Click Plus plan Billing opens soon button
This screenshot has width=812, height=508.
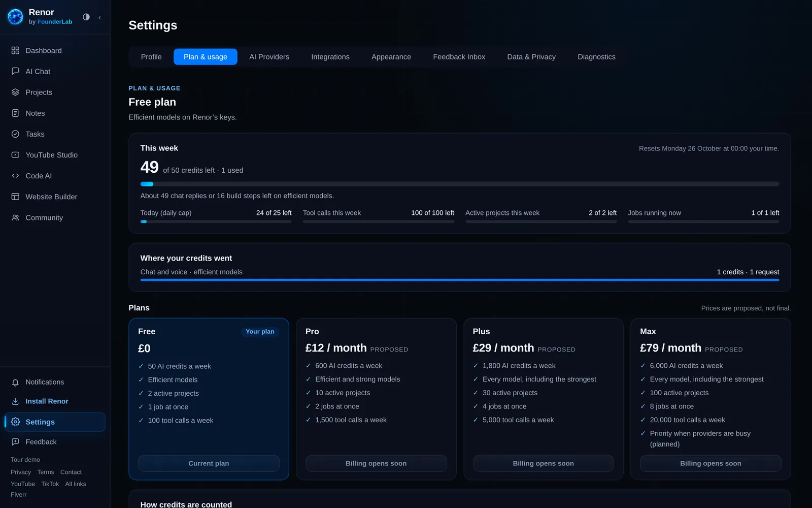tap(544, 463)
